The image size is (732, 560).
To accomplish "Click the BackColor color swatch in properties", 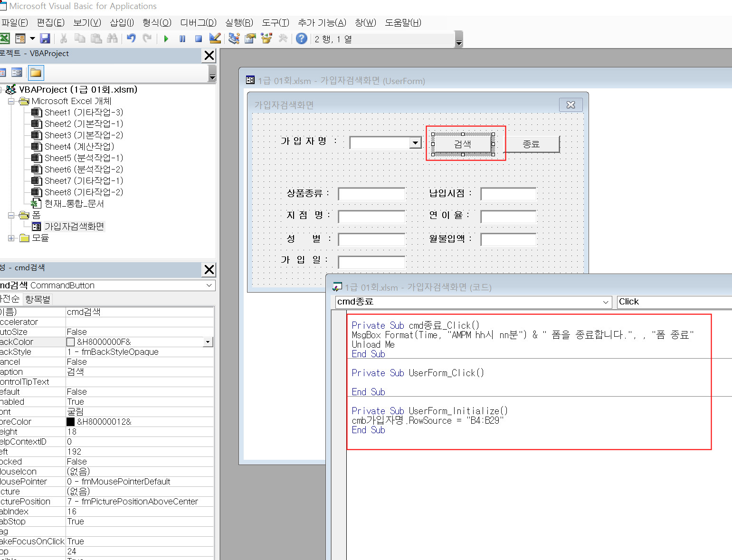I will pos(71,342).
